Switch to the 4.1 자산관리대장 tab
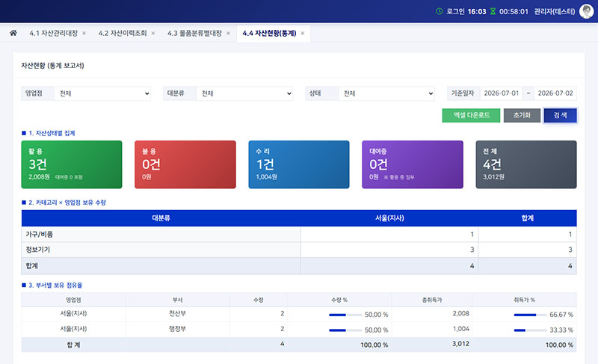The height and width of the screenshot is (364, 598). tap(53, 34)
